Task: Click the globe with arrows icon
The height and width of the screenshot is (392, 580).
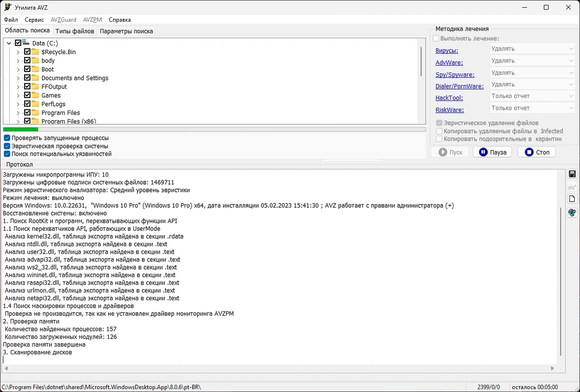Action: (x=572, y=212)
